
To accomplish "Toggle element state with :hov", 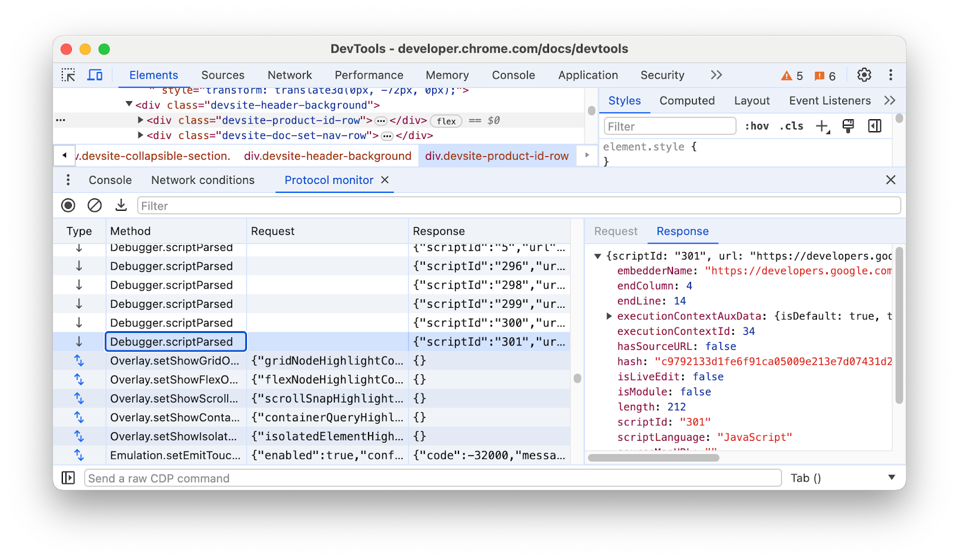I will (757, 126).
